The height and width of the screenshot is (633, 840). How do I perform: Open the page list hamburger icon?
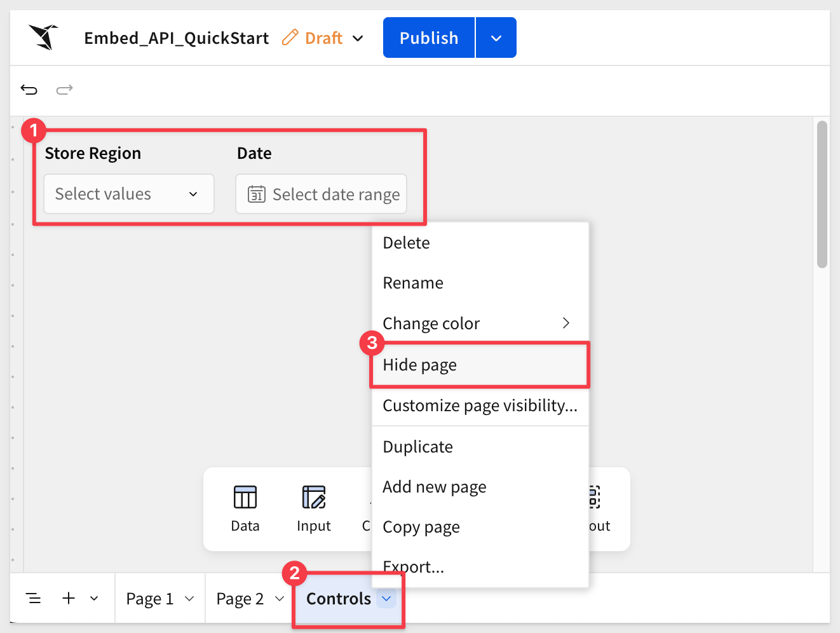(33, 599)
